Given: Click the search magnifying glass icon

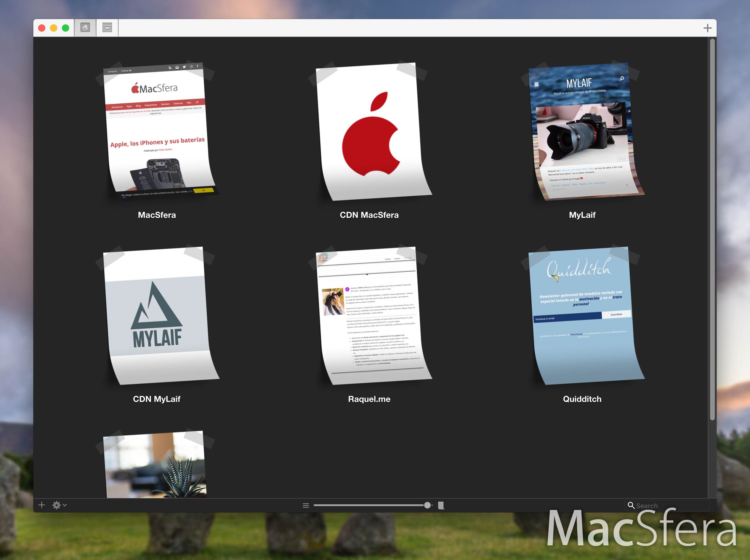Looking at the screenshot, I should tap(631, 505).
